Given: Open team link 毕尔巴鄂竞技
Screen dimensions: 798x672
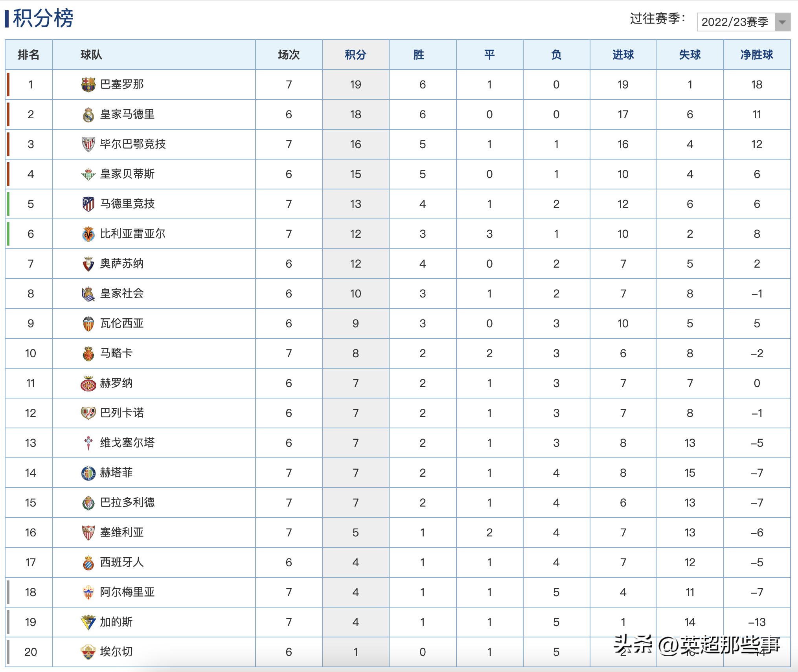Looking at the screenshot, I should click(133, 144).
